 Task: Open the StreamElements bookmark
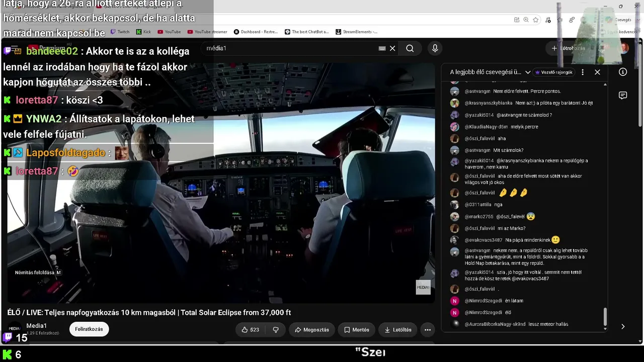tap(357, 32)
